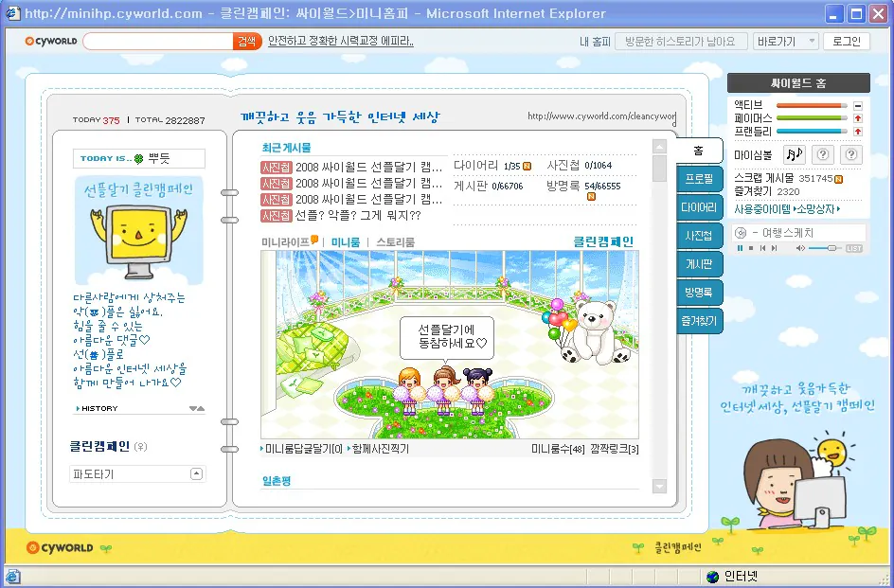This screenshot has width=894, height=588.
Task: Select the 스토리룸 view tab
Action: pyautogui.click(x=395, y=242)
